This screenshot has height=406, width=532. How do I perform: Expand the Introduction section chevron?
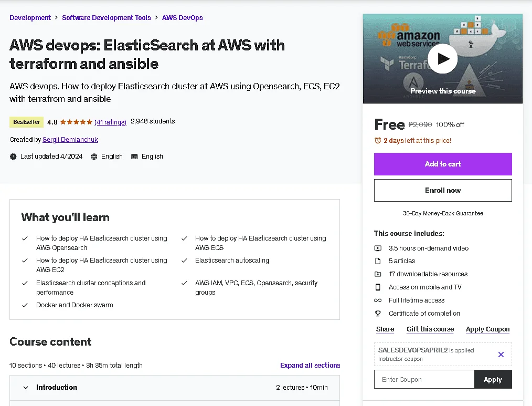click(x=26, y=387)
